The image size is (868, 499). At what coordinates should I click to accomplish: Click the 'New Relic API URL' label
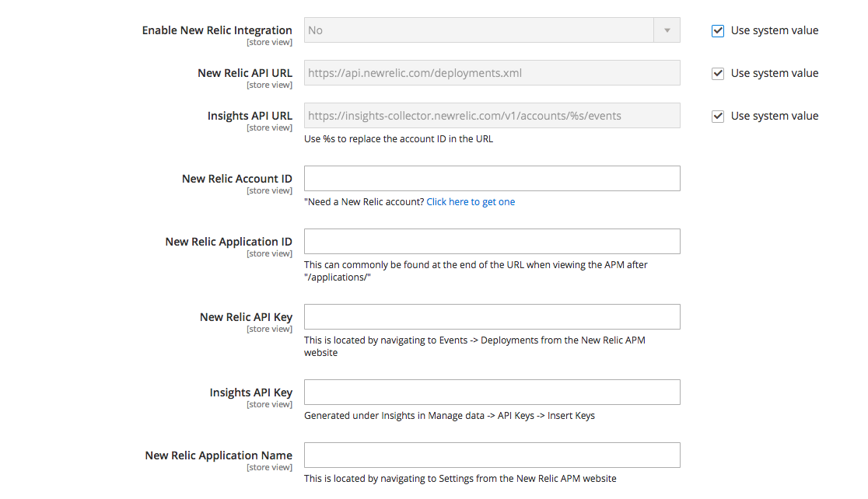(x=245, y=73)
